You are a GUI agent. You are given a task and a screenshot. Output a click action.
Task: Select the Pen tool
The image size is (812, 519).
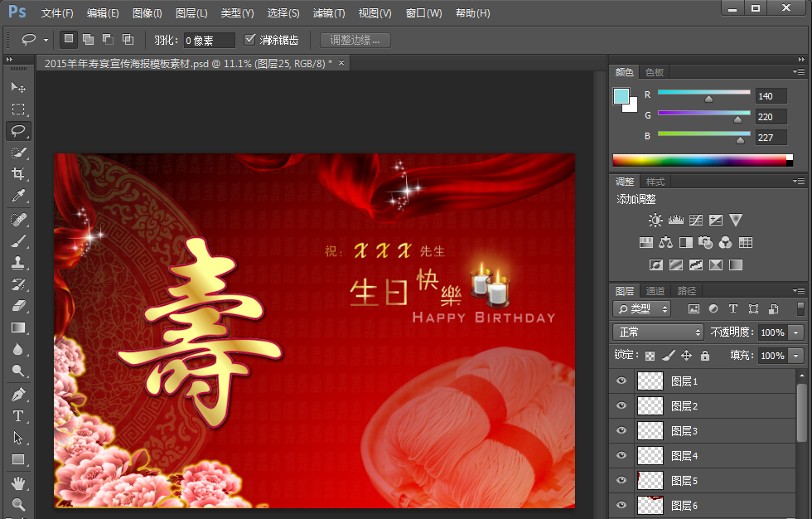[18, 395]
